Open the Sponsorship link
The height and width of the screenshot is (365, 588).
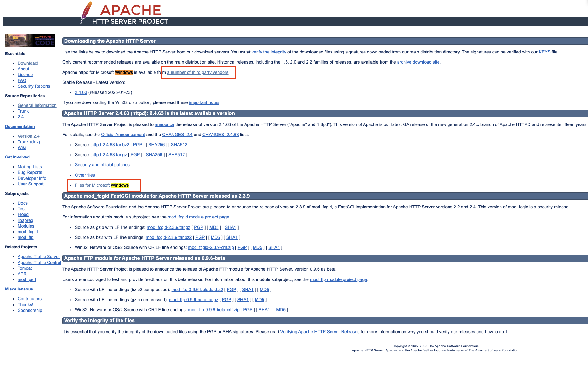tap(30, 310)
